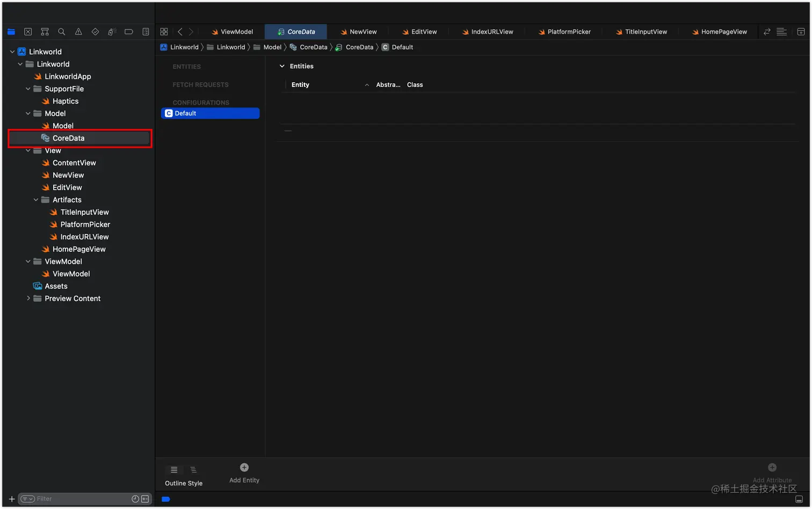
Task: Select table outline style
Action: [x=174, y=470]
